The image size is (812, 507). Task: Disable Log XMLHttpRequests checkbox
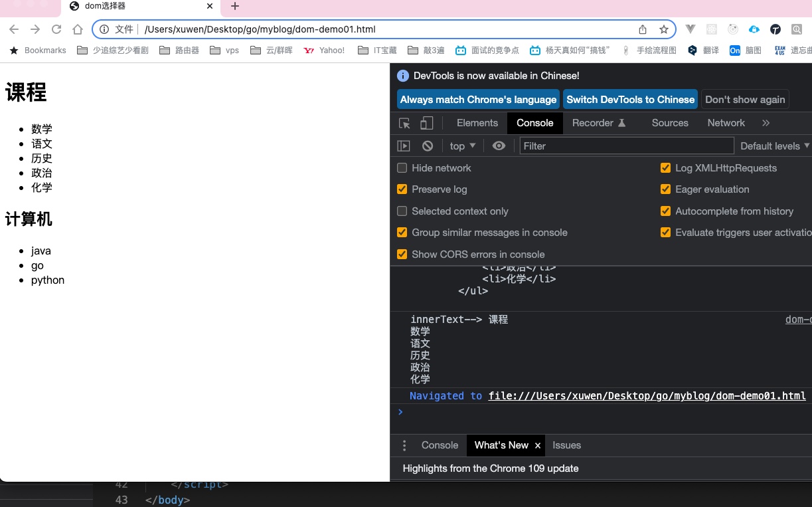pos(665,168)
